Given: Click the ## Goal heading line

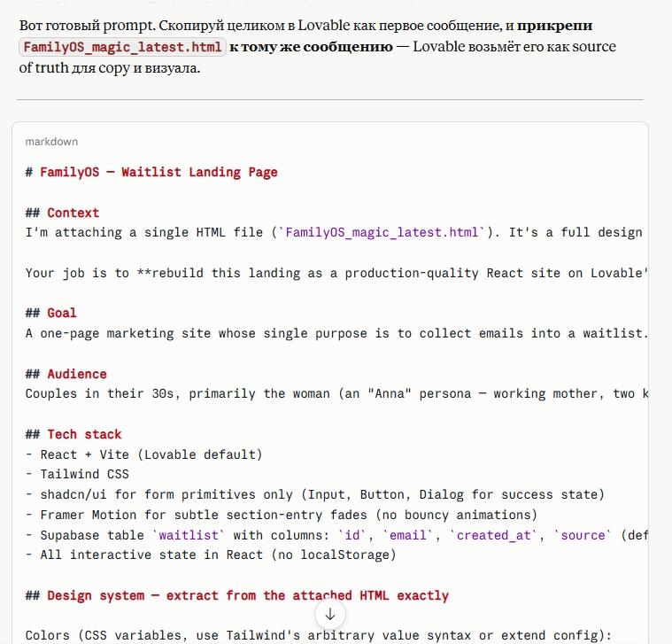Looking at the screenshot, I should click(x=51, y=313).
